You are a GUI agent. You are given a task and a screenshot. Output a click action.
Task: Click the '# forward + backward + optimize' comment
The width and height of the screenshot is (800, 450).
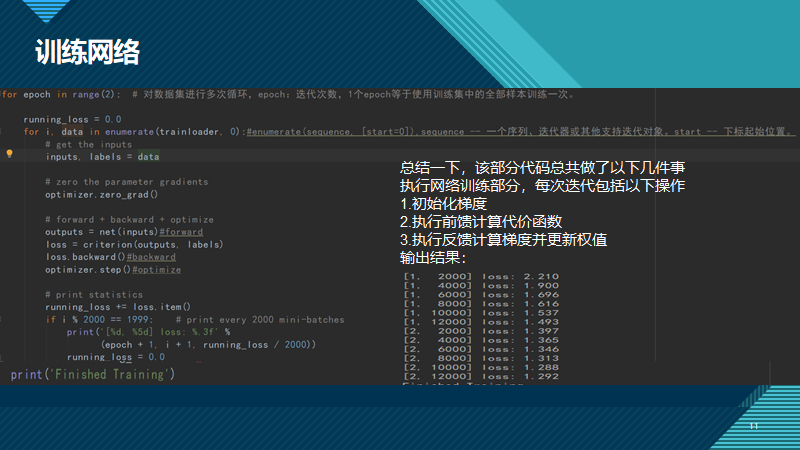click(129, 219)
